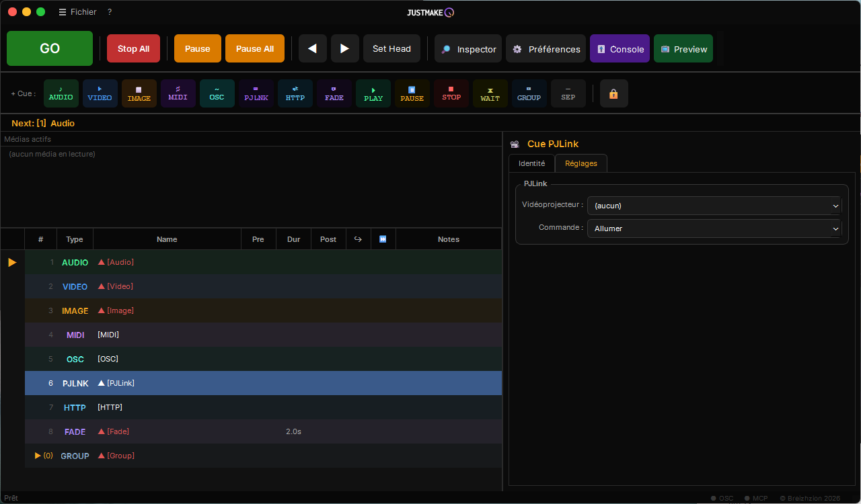861x504 pixels.
Task: Click the 2.0s duration cell
Action: point(293,431)
